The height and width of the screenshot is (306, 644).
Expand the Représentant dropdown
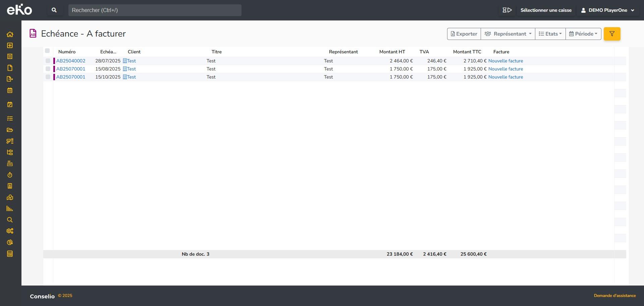coord(508,34)
